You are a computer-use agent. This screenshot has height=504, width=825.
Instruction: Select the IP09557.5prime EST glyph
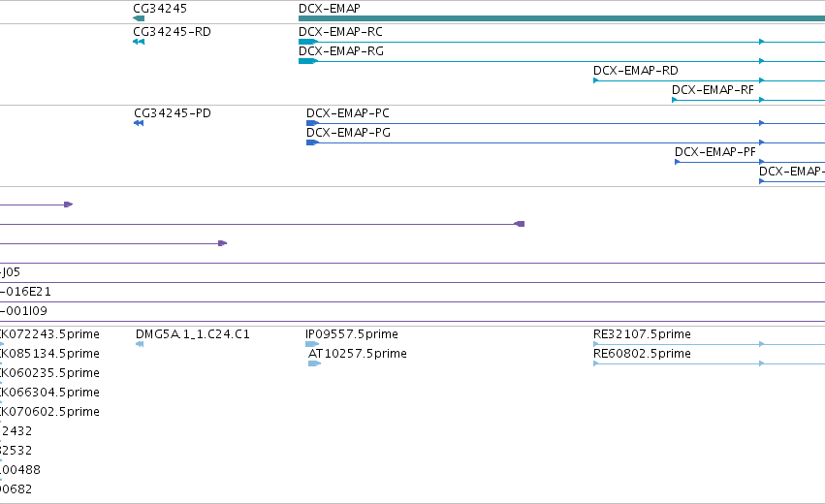pyautogui.click(x=312, y=344)
